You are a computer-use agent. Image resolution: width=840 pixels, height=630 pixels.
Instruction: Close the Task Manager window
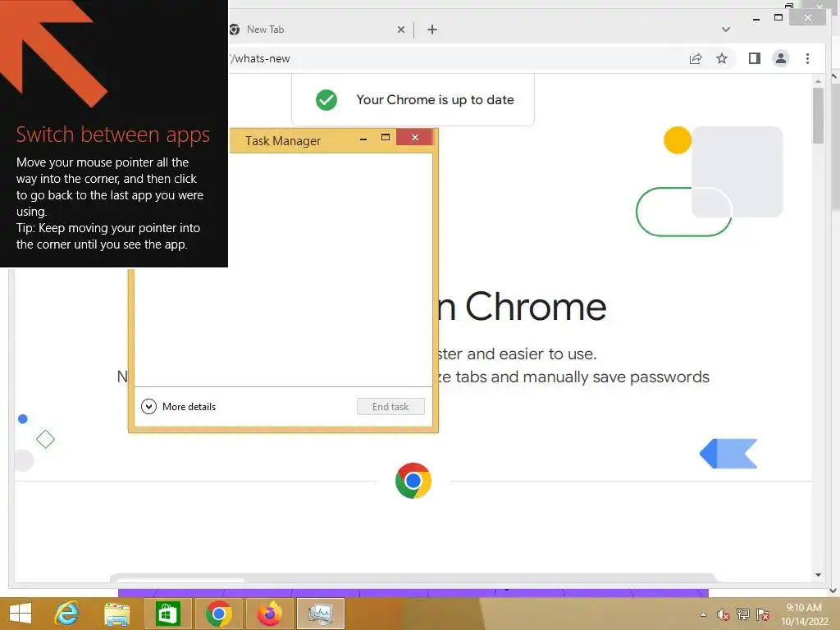(415, 138)
